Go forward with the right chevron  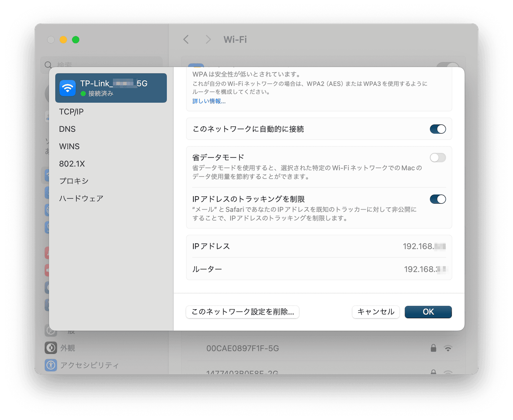click(208, 39)
